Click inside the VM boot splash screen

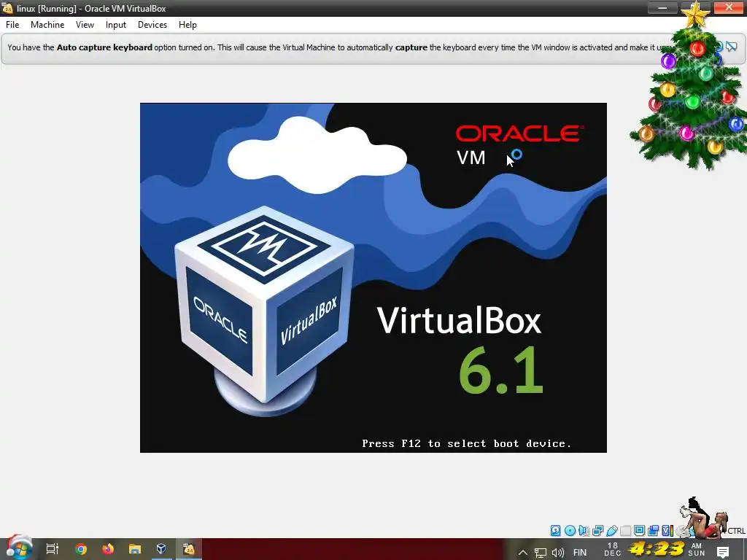pyautogui.click(x=373, y=278)
